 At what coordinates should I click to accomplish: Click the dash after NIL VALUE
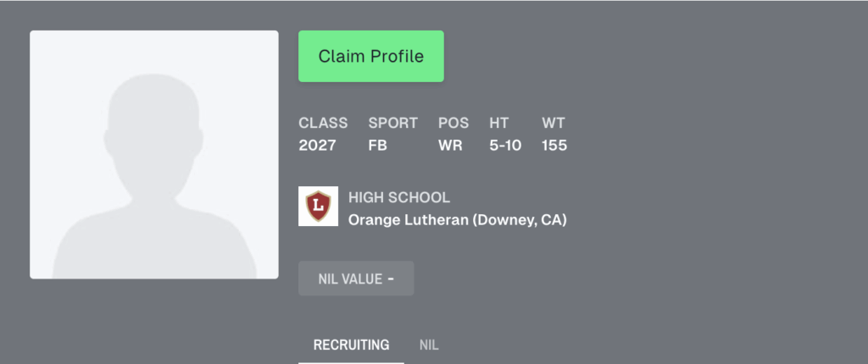[x=391, y=279]
